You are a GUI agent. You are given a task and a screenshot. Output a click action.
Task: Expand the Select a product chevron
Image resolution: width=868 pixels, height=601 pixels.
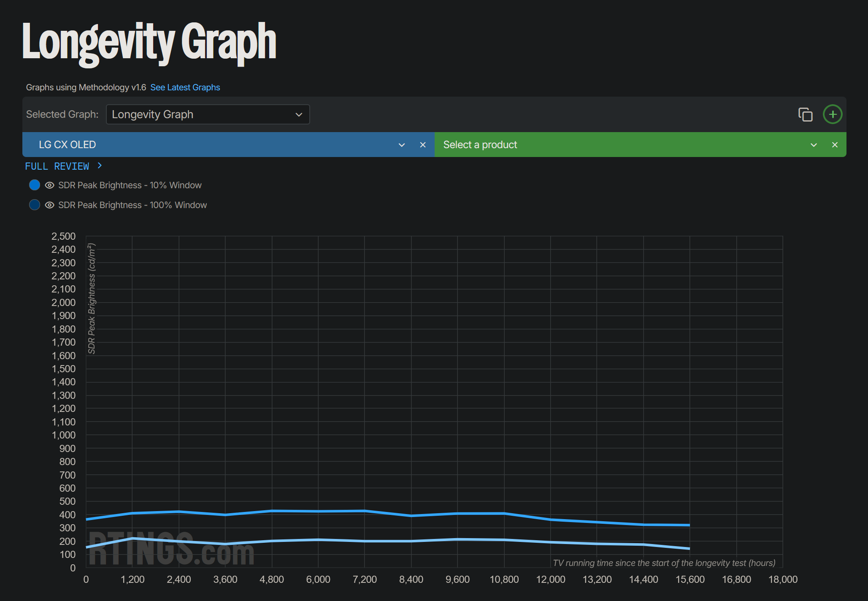tap(814, 145)
